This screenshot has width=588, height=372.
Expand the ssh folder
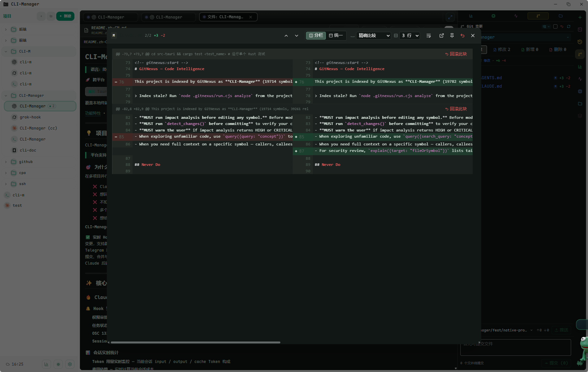(x=6, y=184)
